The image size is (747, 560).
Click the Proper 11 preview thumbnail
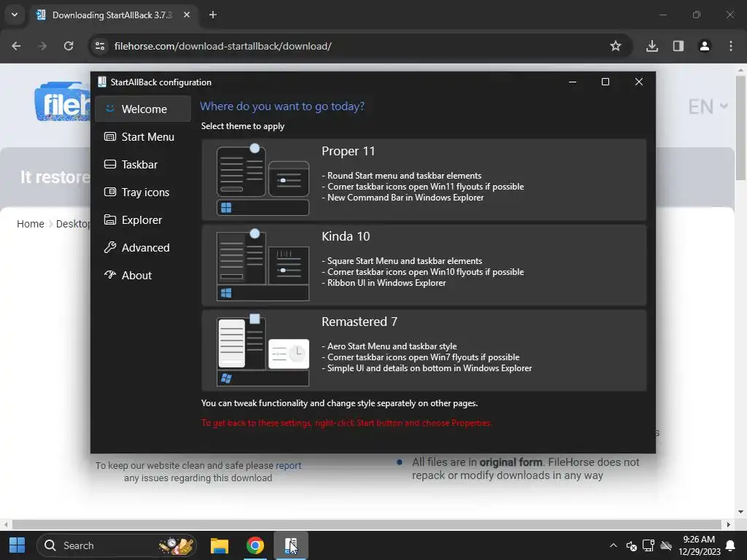point(263,179)
